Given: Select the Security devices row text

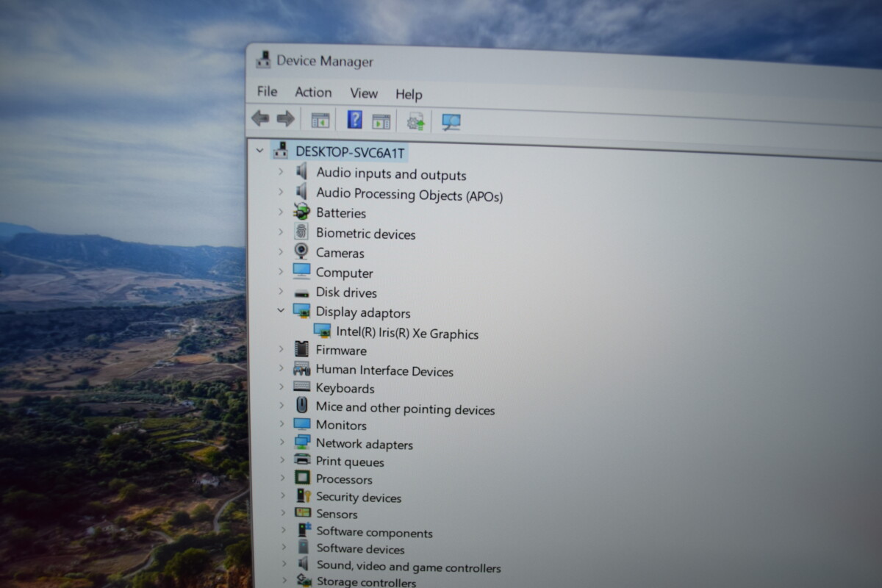Looking at the screenshot, I should pos(359,497).
